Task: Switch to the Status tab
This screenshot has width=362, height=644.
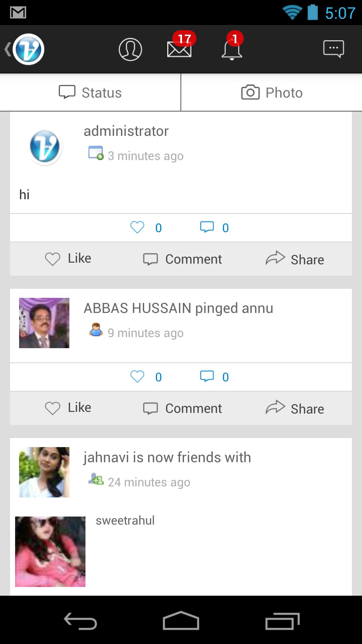Action: tap(90, 93)
